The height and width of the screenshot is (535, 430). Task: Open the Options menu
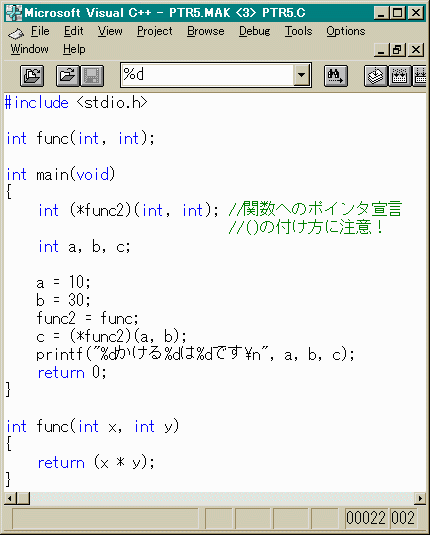(x=346, y=31)
